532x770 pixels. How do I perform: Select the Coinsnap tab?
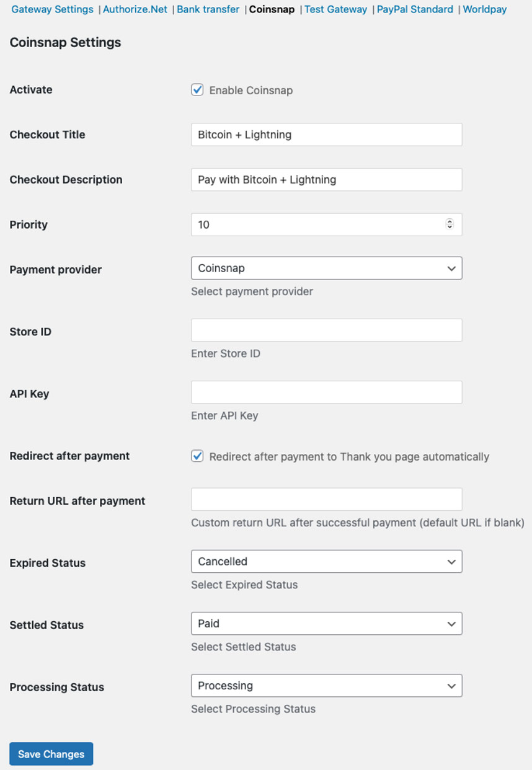coord(272,9)
